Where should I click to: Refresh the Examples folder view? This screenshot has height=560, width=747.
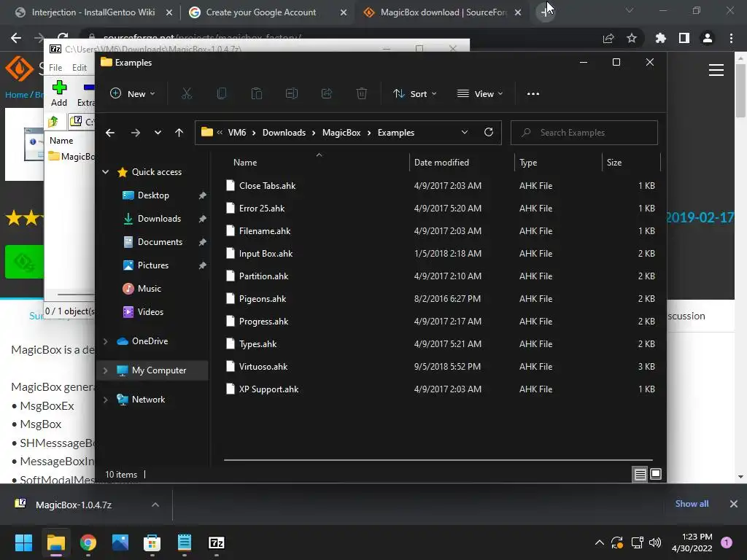pos(489,133)
